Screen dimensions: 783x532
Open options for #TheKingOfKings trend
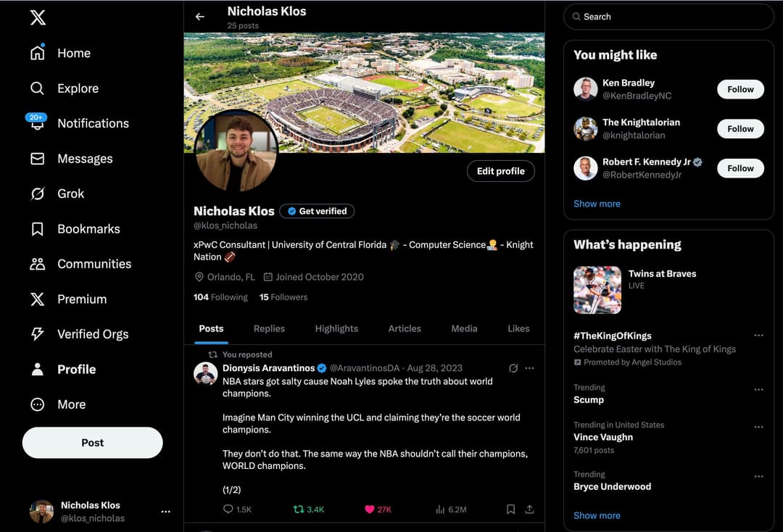tap(758, 336)
